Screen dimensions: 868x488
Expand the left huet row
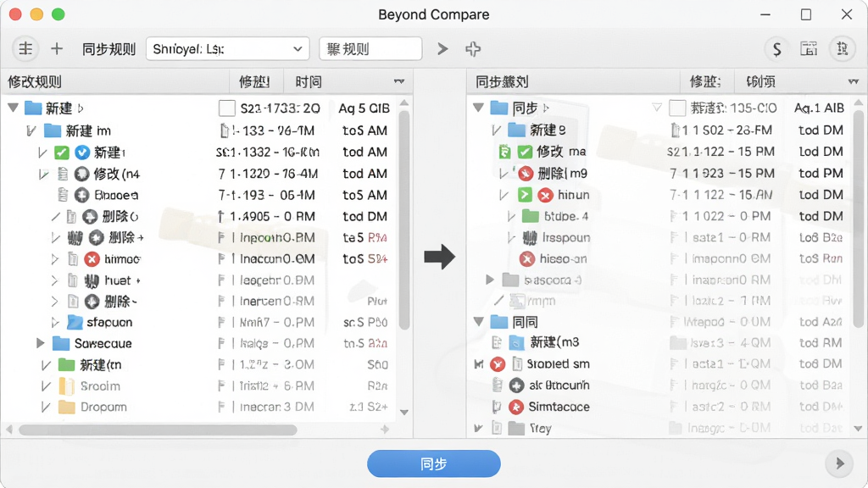tap(54, 280)
